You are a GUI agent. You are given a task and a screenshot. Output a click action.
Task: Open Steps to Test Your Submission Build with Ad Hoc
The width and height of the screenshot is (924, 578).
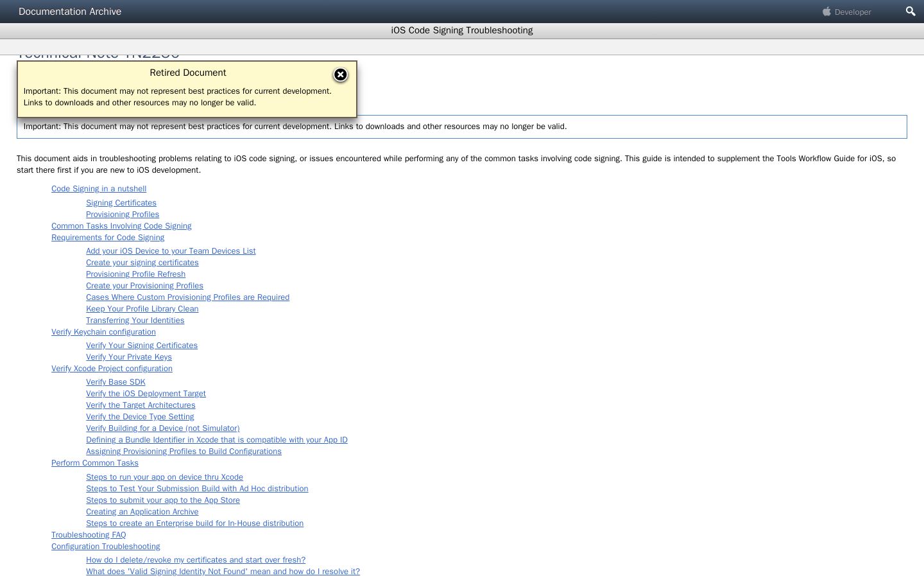click(x=197, y=489)
